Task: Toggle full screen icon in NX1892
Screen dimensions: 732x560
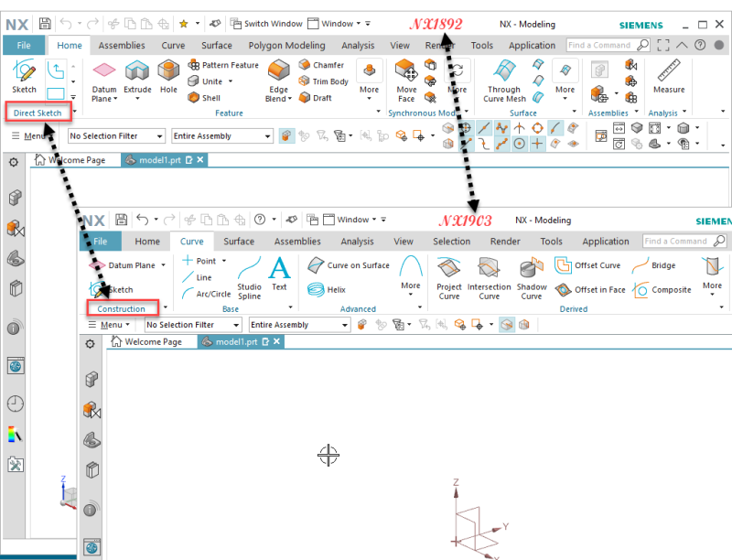Action: 662,45
